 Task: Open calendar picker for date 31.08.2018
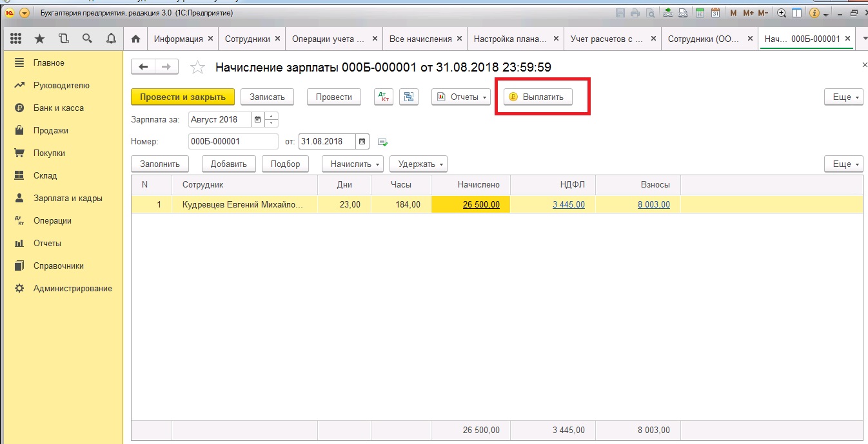tap(362, 142)
